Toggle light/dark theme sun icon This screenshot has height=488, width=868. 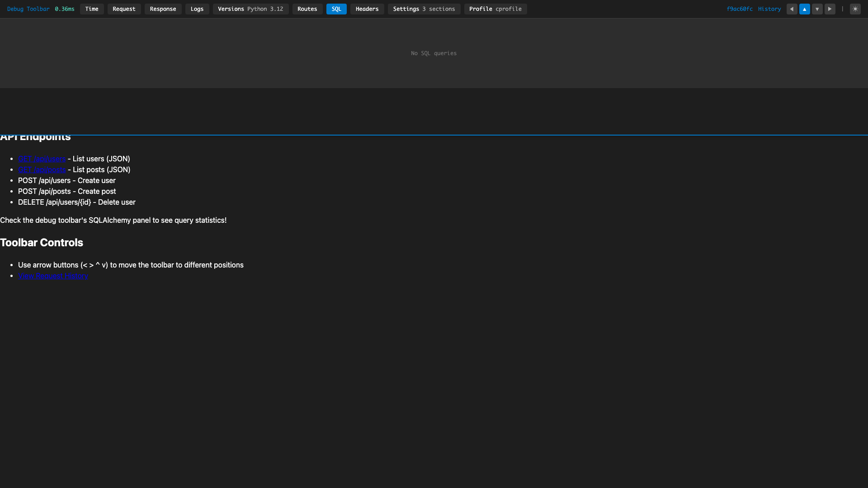(x=855, y=9)
